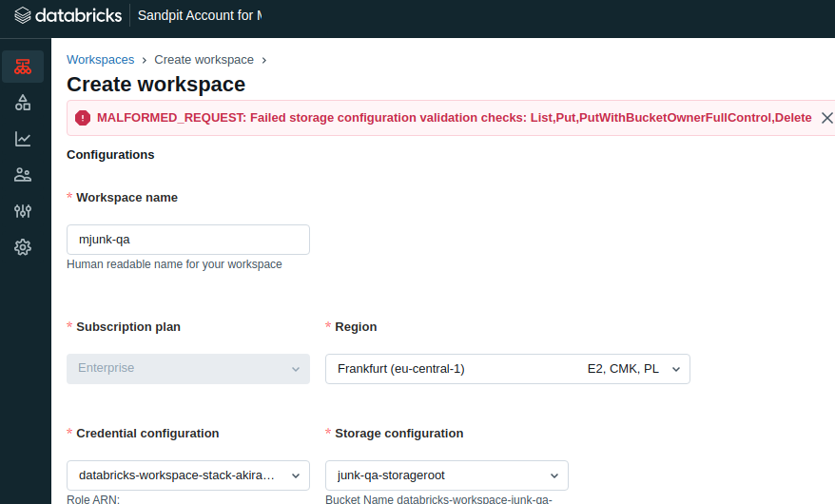Click the Databricks wordmark in header
835x504 pixels.
tap(79, 16)
